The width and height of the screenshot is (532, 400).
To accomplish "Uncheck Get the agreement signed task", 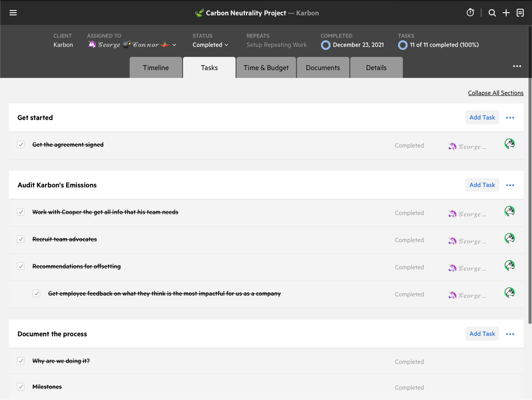I will pos(21,145).
